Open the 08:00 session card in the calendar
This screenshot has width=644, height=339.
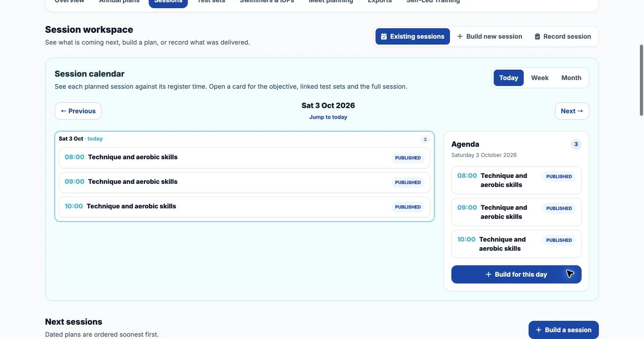(x=245, y=158)
